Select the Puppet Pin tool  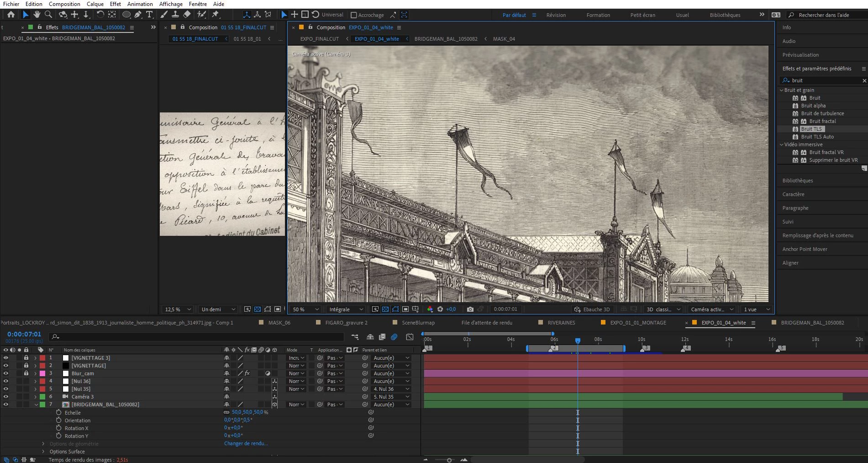[216, 15]
